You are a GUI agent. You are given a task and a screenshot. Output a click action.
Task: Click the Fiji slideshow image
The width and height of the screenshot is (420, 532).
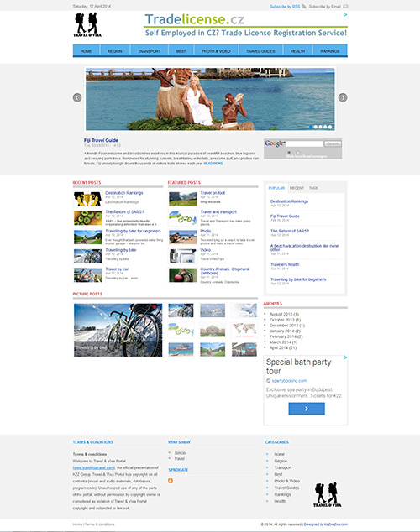click(x=210, y=99)
